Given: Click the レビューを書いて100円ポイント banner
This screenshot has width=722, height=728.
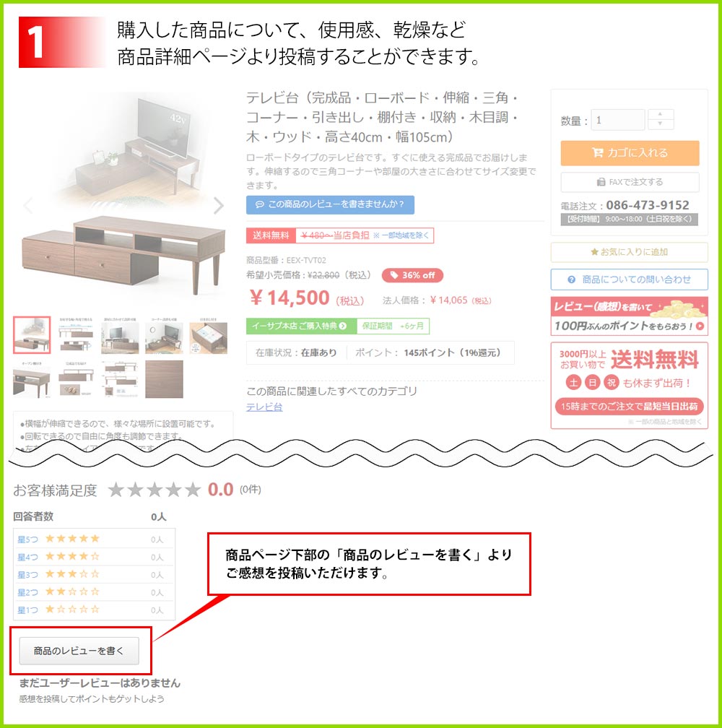Looking at the screenshot, I should coord(629,316).
